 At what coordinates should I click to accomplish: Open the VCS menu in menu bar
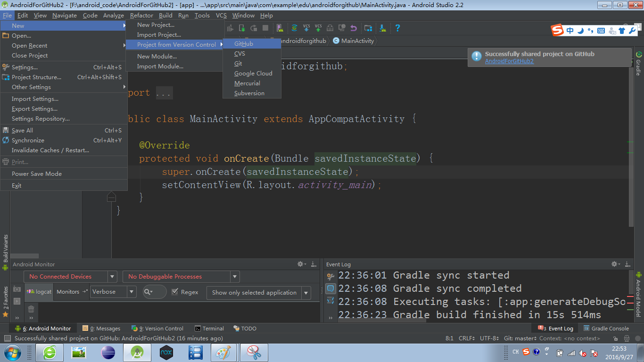pyautogui.click(x=221, y=16)
